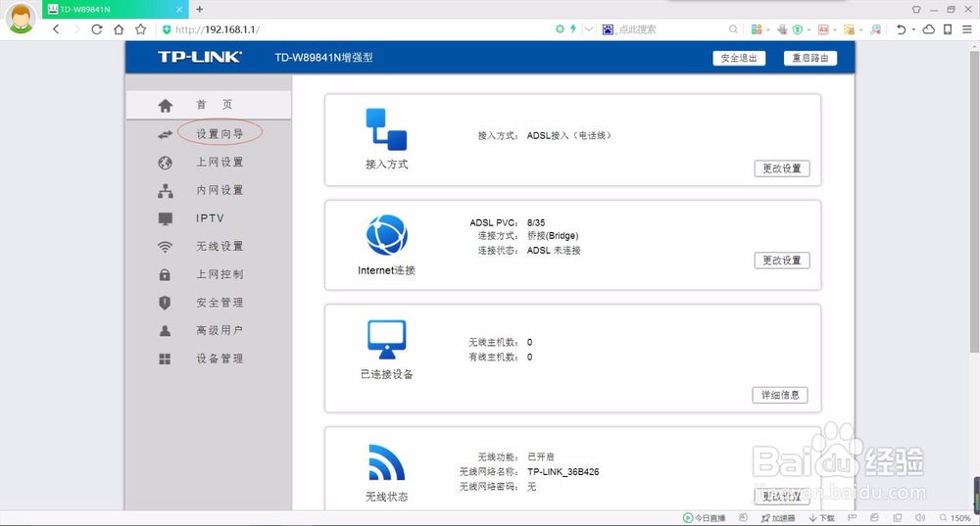Open IPTV settings in the sidebar
980x526 pixels.
210,218
